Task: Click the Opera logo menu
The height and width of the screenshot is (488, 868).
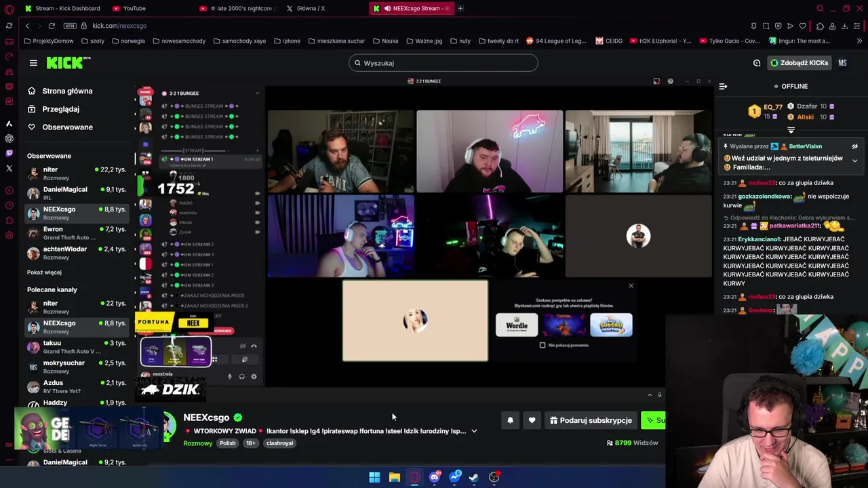Action: click(9, 8)
